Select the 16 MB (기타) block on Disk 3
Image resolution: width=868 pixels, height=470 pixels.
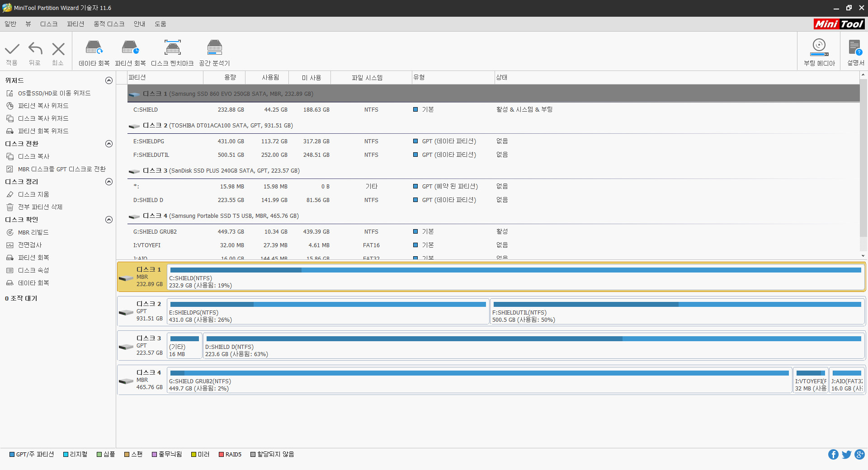click(184, 346)
